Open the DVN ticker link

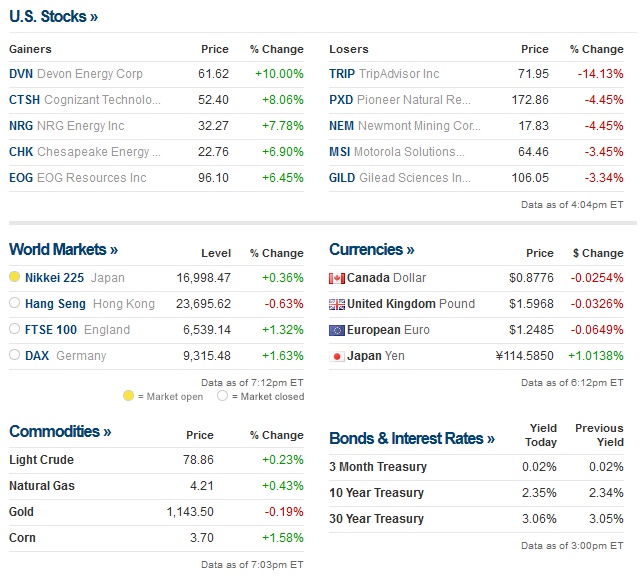[21, 74]
